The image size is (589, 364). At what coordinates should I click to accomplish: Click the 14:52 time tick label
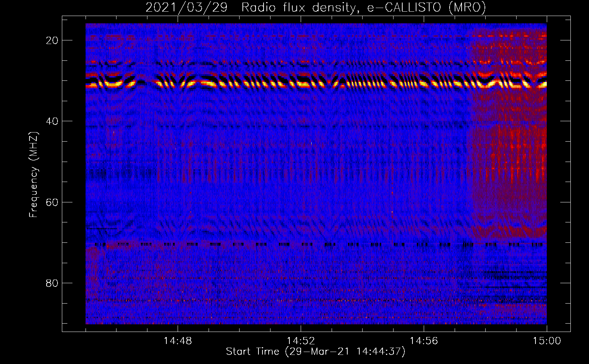301,341
